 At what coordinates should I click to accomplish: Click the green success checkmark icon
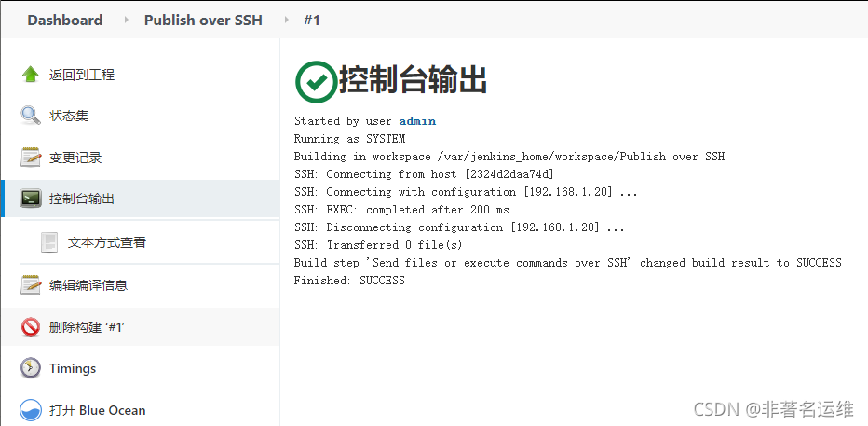tap(316, 81)
